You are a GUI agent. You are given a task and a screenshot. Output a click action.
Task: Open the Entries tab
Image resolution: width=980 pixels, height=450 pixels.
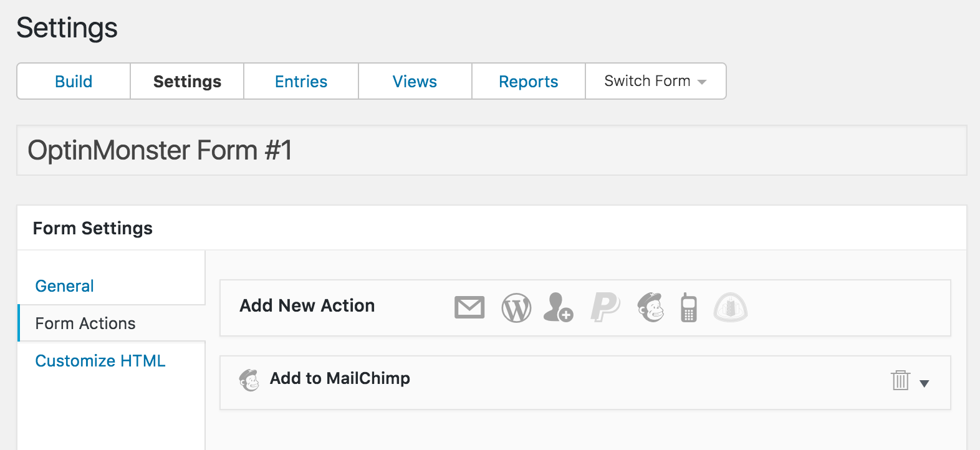(x=301, y=81)
